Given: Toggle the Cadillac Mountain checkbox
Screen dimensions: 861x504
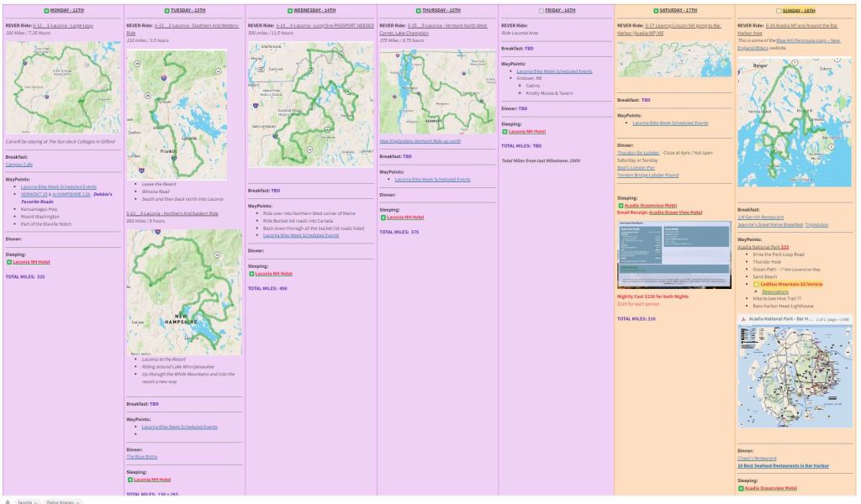Looking at the screenshot, I should (x=756, y=284).
